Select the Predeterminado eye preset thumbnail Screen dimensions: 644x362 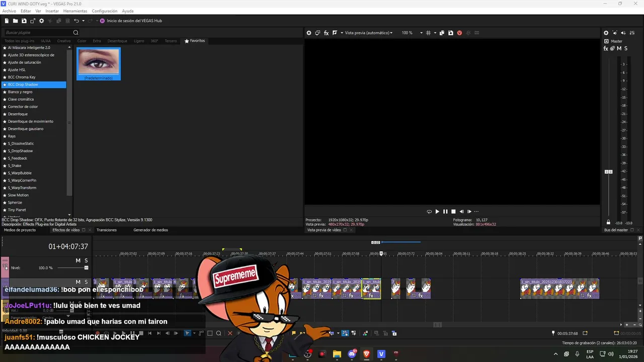tap(99, 64)
